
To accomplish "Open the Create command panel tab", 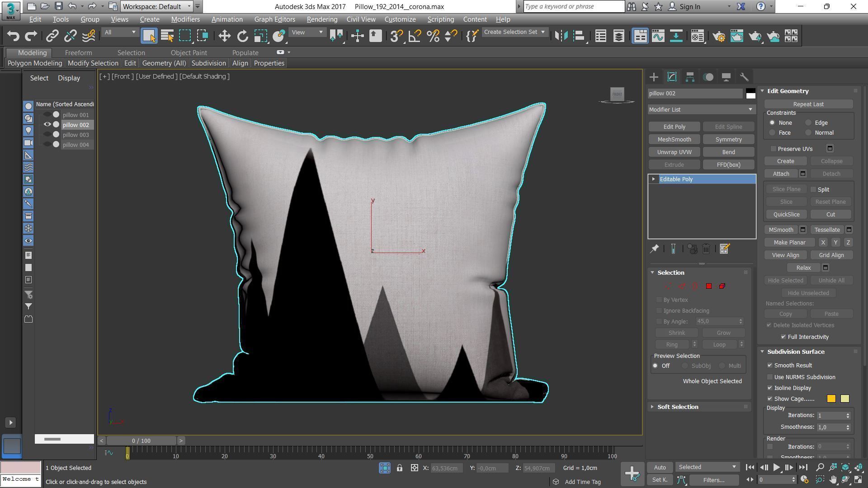I will (654, 77).
